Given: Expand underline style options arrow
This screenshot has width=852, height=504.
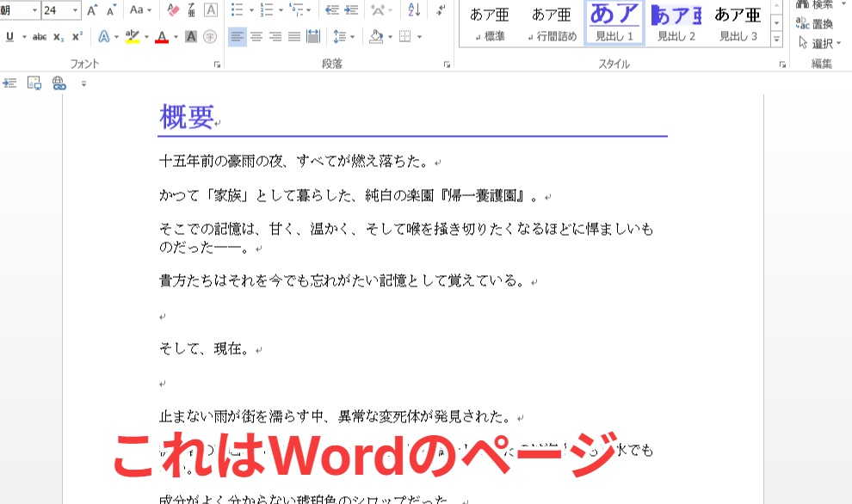Looking at the screenshot, I should pyautogui.click(x=24, y=37).
